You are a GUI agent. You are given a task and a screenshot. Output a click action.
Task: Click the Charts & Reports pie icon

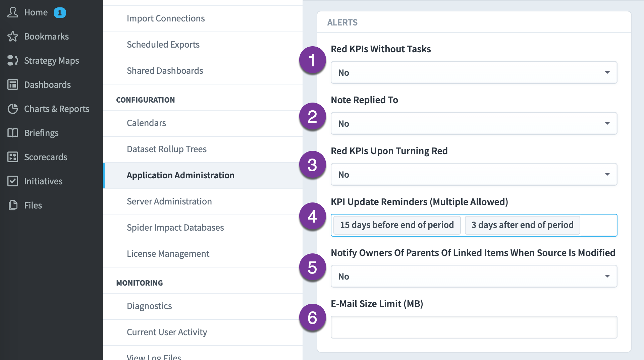13,109
